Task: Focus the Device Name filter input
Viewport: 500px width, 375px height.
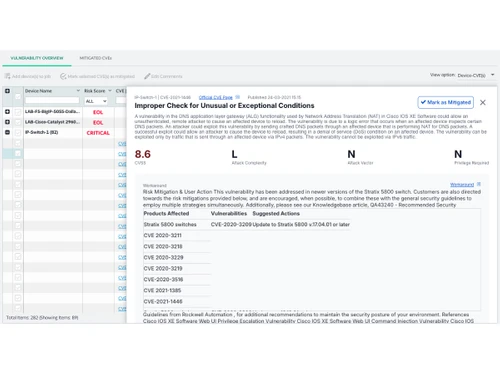Action: (x=52, y=101)
